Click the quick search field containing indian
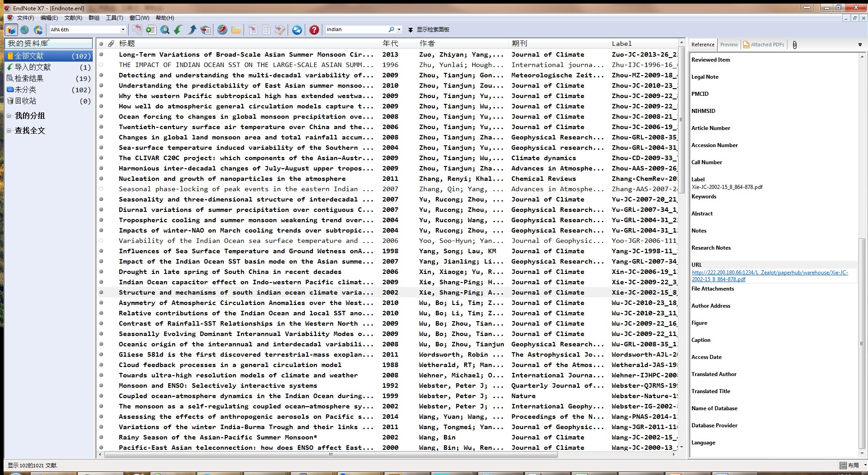868x475 pixels. 356,30
